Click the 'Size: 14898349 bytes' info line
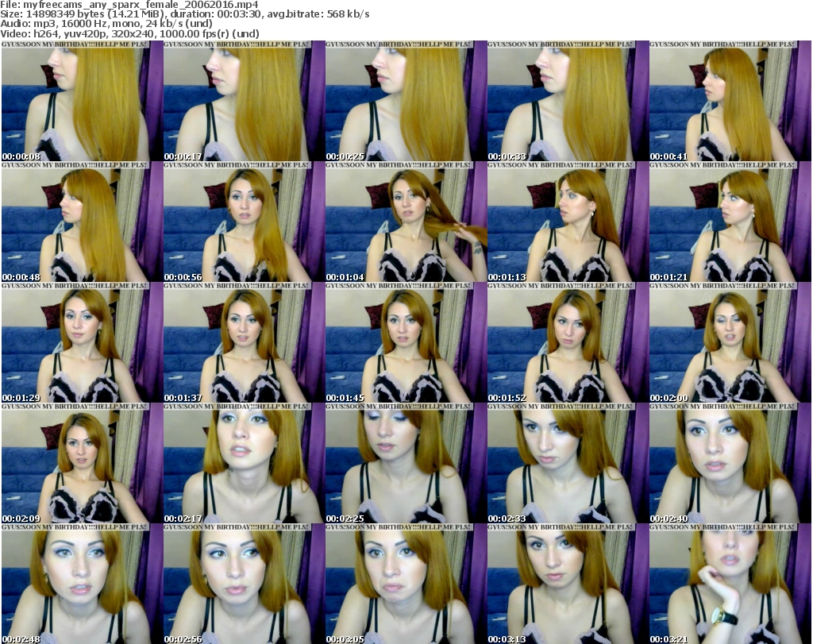 pos(184,14)
